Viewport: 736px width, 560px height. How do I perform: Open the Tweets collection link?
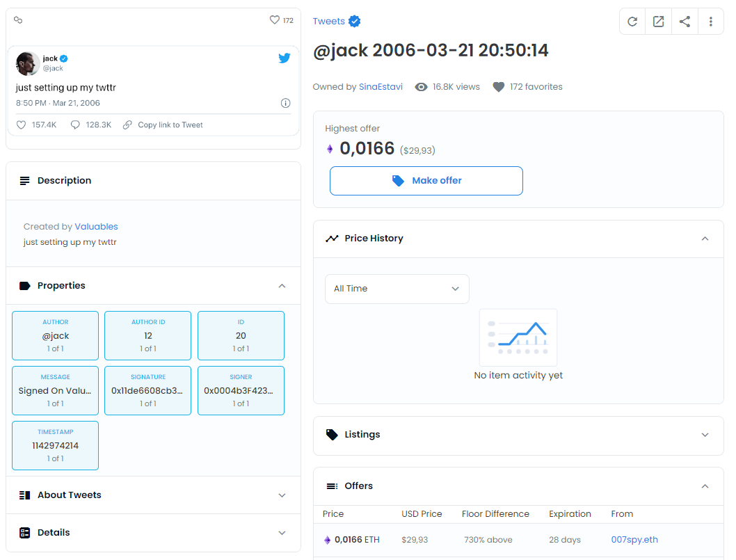pos(328,21)
